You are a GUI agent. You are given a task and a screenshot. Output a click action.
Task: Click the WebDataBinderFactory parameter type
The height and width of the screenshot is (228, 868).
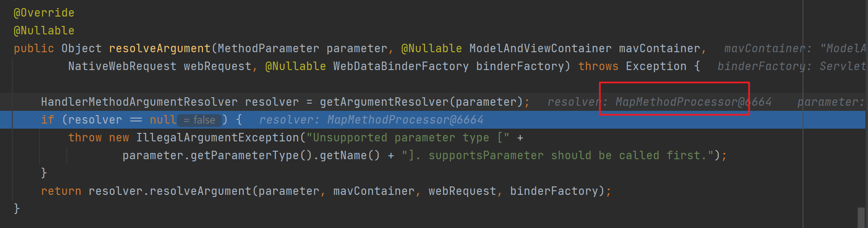click(x=400, y=66)
